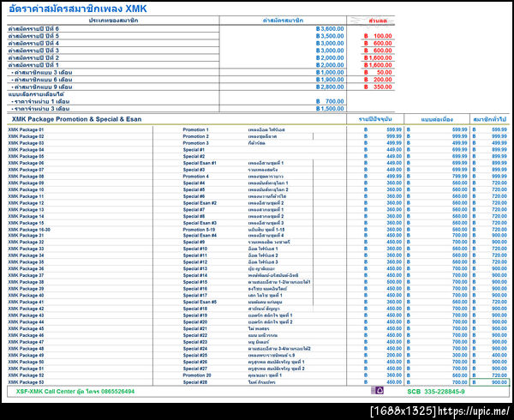Click the 'Special #15' cell
The width and height of the screenshot is (514, 420).
pyautogui.click(x=195, y=282)
